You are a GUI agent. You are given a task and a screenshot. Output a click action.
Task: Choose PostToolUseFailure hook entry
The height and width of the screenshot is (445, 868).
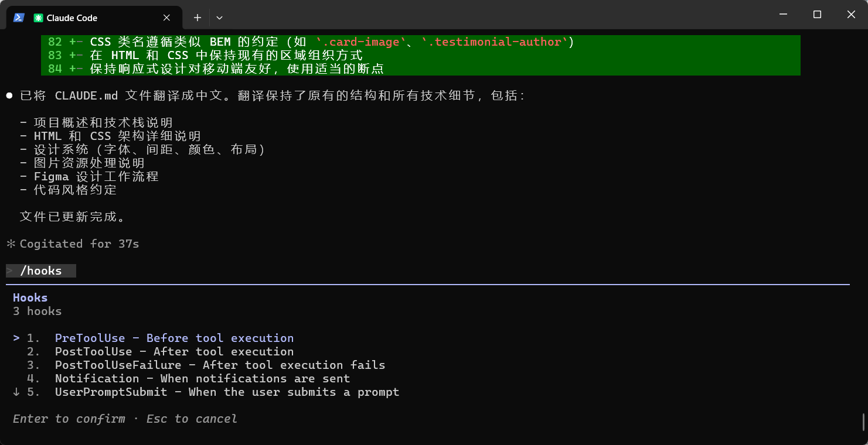tap(220, 365)
